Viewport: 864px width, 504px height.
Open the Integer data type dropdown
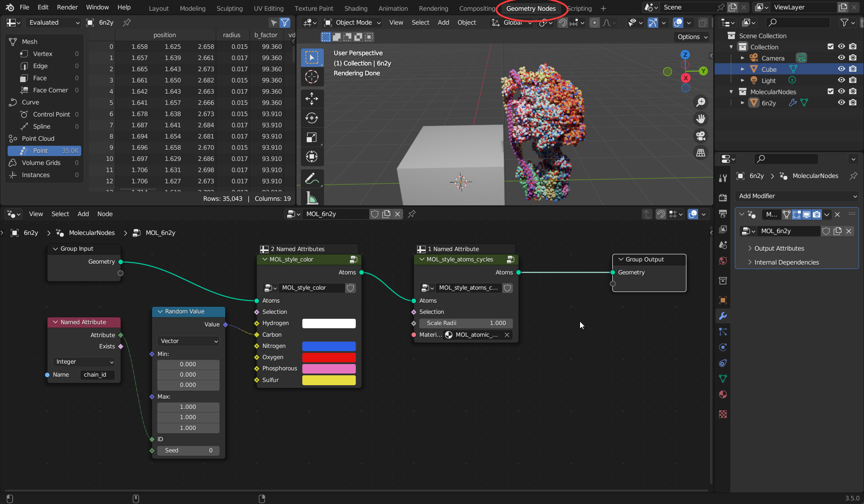coord(84,362)
